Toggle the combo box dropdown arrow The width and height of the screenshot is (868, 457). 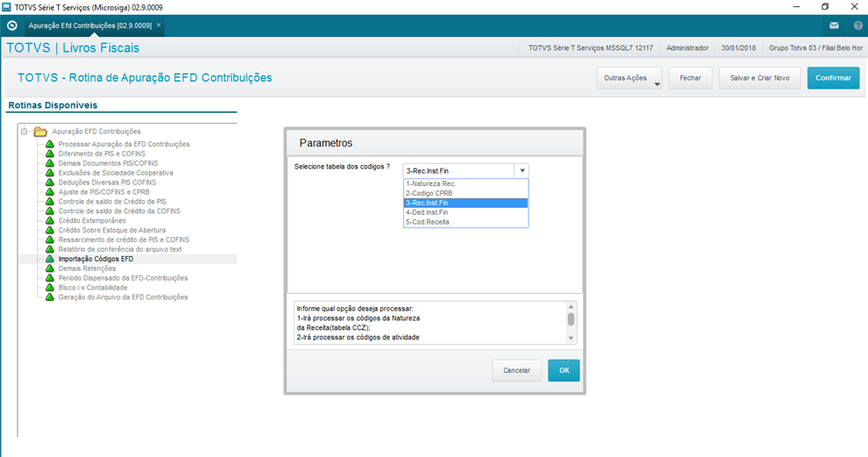[x=522, y=171]
